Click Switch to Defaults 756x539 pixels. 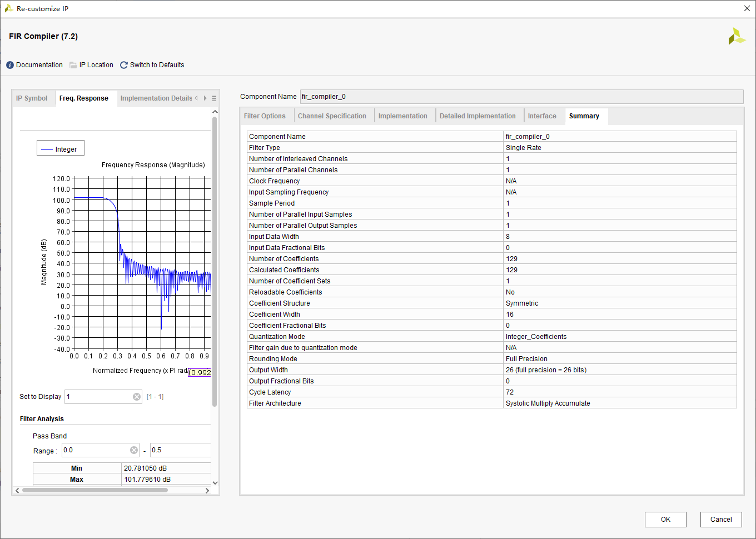[157, 65]
